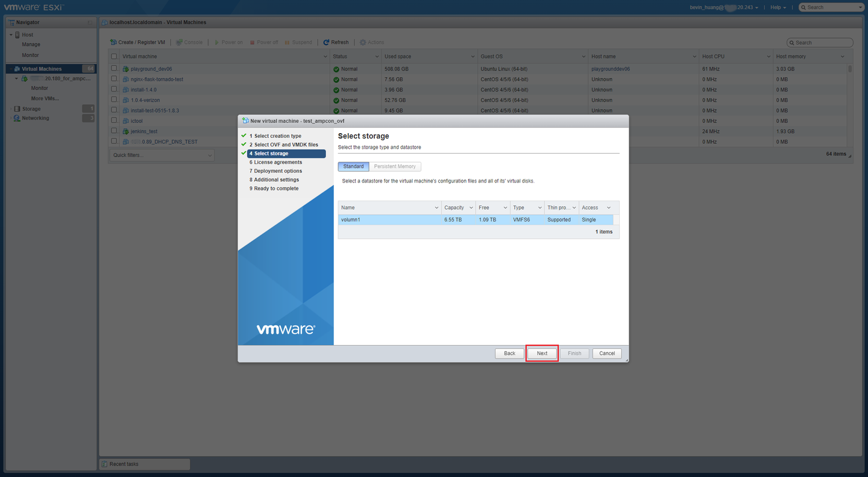Click the playground_dev06 VM icon
Viewport: 868px width, 477px height.
[126, 69]
